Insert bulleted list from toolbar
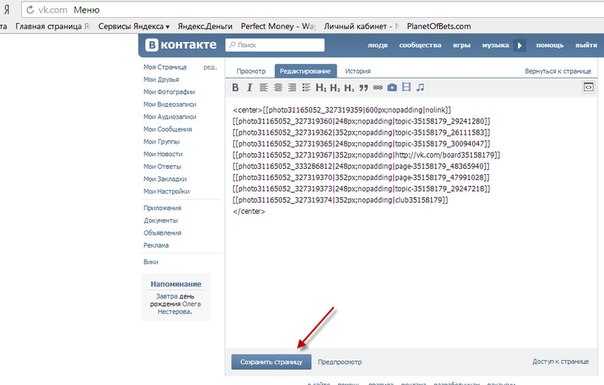The width and height of the screenshot is (604, 385). pyautogui.click(x=306, y=87)
